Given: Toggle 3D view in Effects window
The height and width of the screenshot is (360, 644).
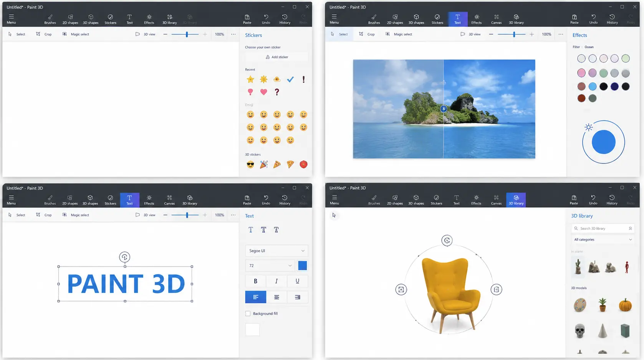Looking at the screenshot, I should click(470, 34).
